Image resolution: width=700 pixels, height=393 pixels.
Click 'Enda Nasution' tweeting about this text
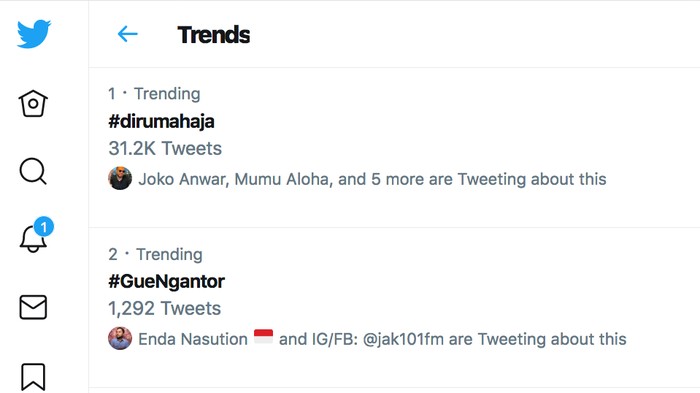click(x=193, y=339)
